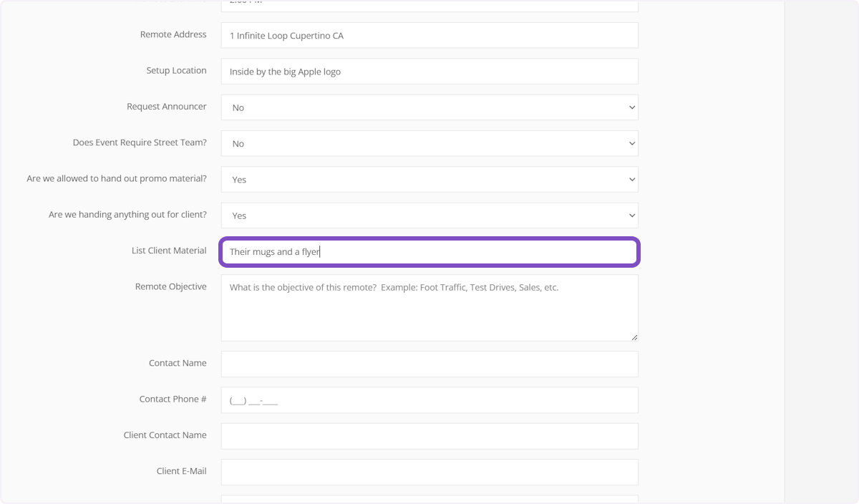Grab the Remote Objective textarea resize handle

[634, 337]
